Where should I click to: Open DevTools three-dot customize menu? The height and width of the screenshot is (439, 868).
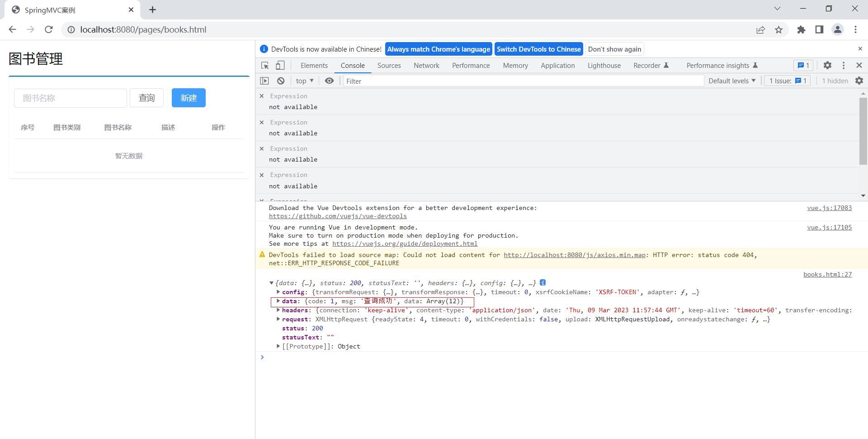(x=844, y=66)
